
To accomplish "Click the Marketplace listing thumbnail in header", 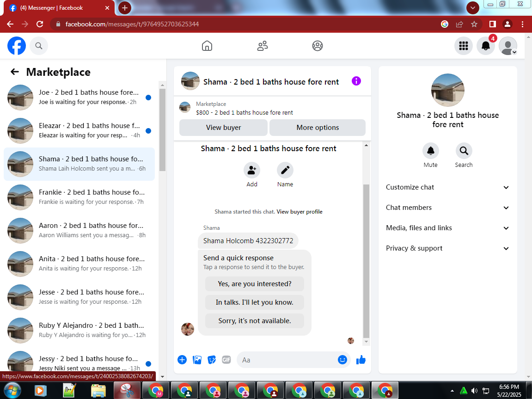I will (x=185, y=107).
